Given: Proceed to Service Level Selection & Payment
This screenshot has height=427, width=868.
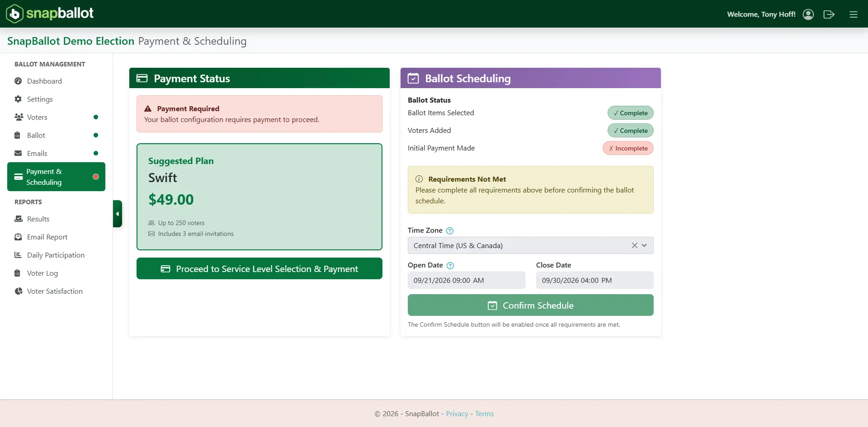Looking at the screenshot, I should (259, 268).
